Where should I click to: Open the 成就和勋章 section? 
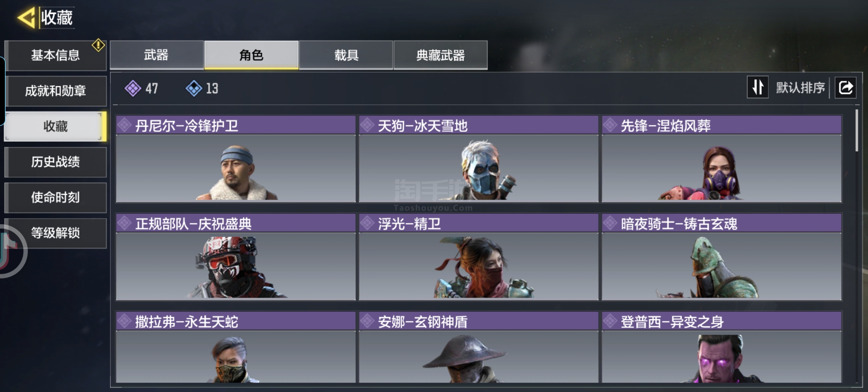point(55,91)
